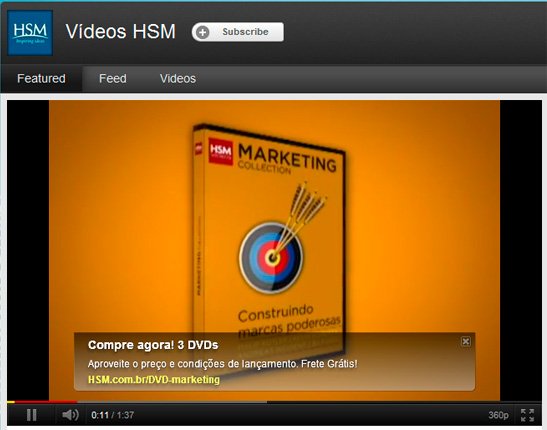
Task: Click the archery target in the video frame
Action: [271, 257]
